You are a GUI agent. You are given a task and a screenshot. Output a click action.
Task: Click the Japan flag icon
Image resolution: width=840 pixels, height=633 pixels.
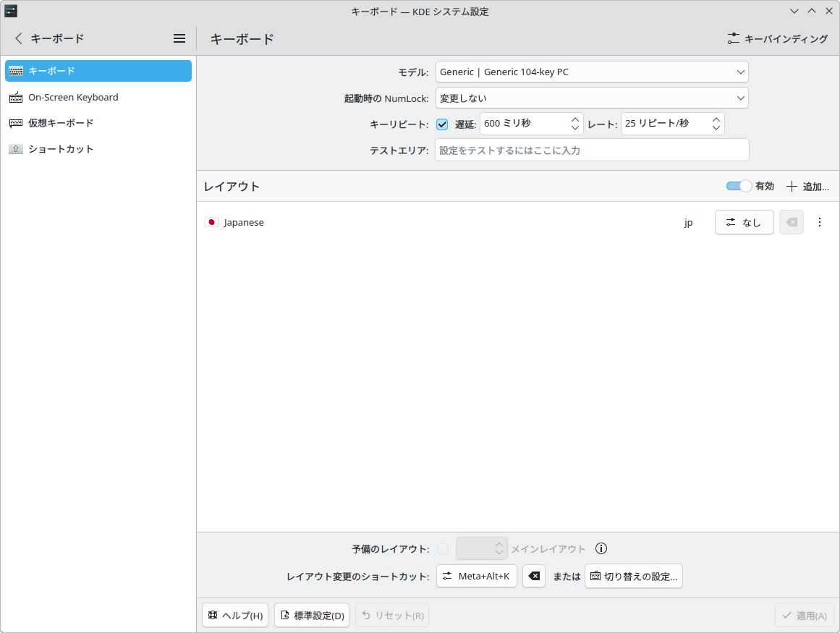(x=211, y=222)
